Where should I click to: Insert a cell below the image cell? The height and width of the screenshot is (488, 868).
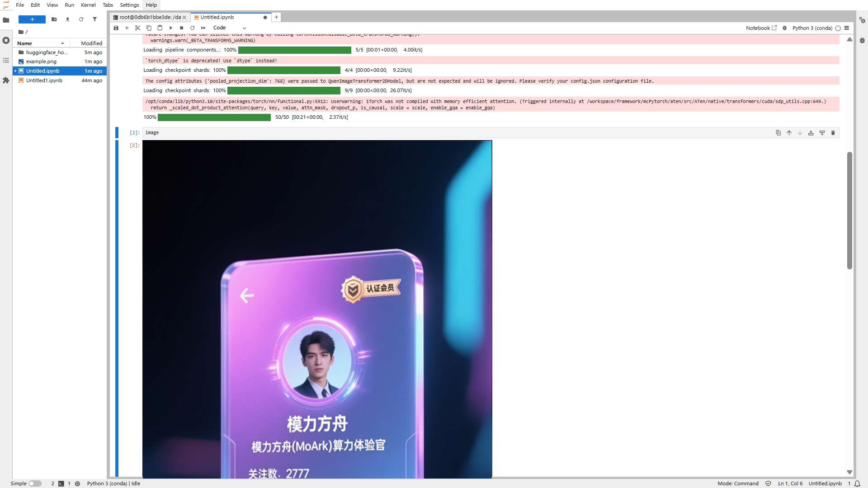click(822, 133)
